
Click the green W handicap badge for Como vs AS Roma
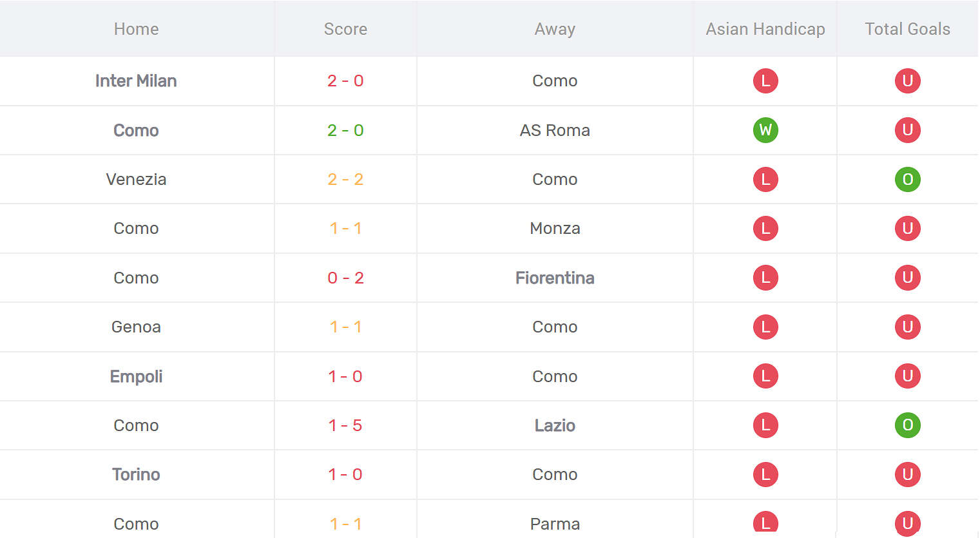coord(765,130)
